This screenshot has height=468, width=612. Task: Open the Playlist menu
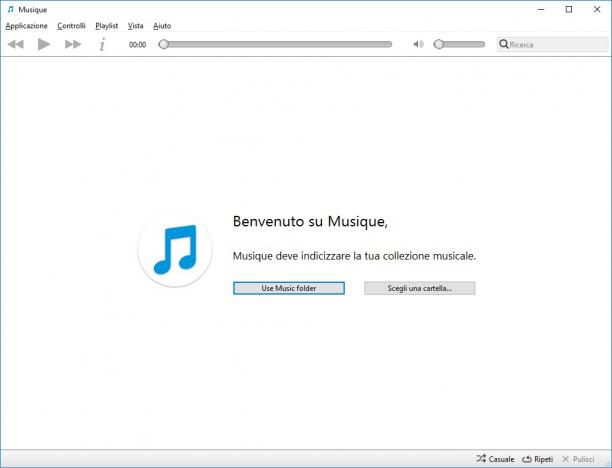pyautogui.click(x=107, y=26)
